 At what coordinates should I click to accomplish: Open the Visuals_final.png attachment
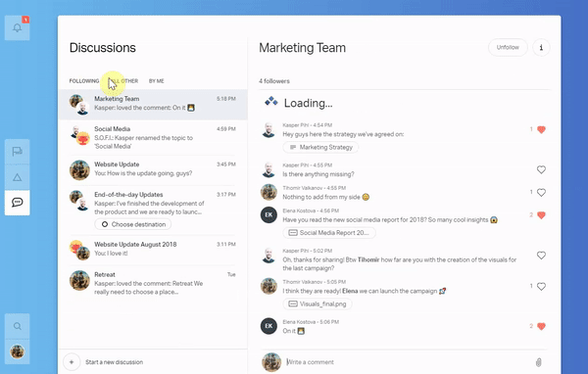click(318, 304)
